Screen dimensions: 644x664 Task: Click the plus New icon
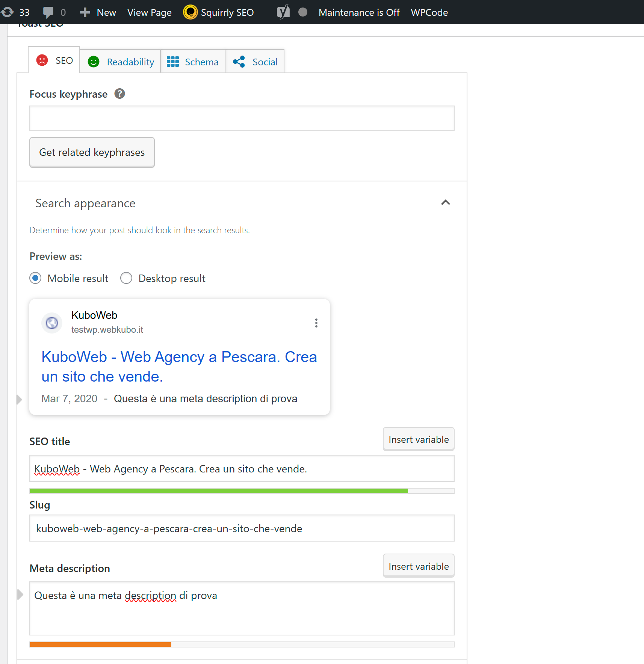click(x=85, y=12)
